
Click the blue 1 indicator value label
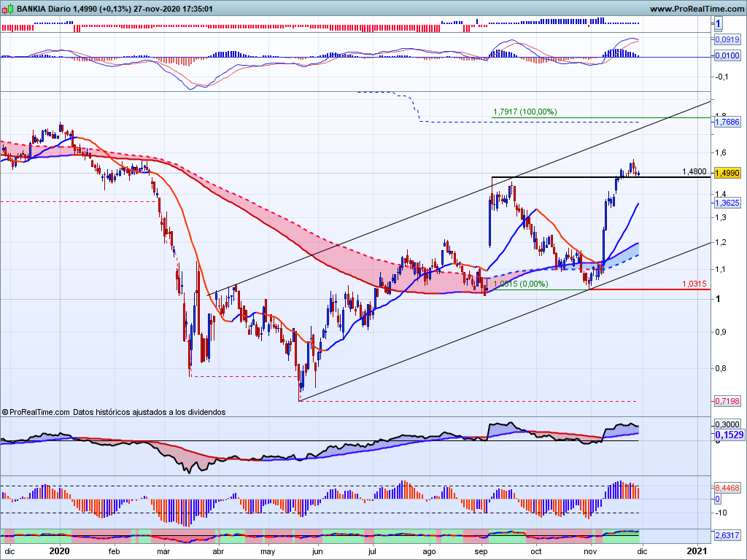(x=719, y=23)
